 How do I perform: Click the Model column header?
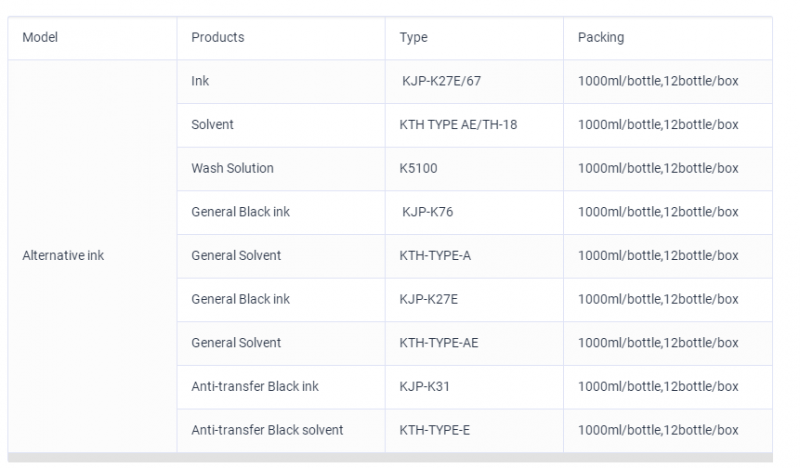coord(92,38)
